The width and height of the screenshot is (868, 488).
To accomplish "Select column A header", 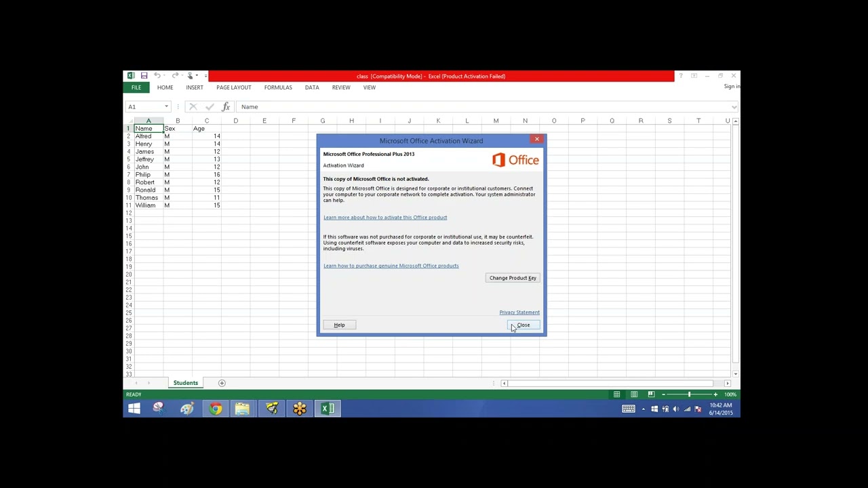I will (149, 121).
